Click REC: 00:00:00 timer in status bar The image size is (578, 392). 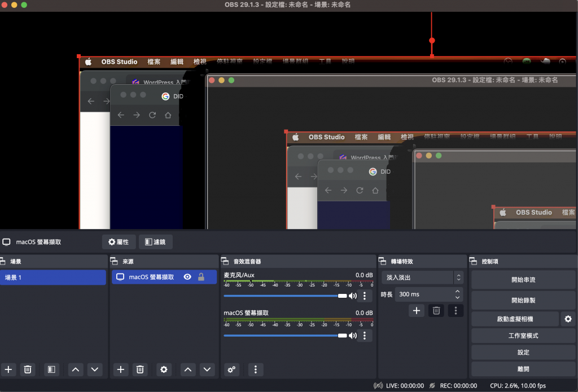pyautogui.click(x=458, y=386)
